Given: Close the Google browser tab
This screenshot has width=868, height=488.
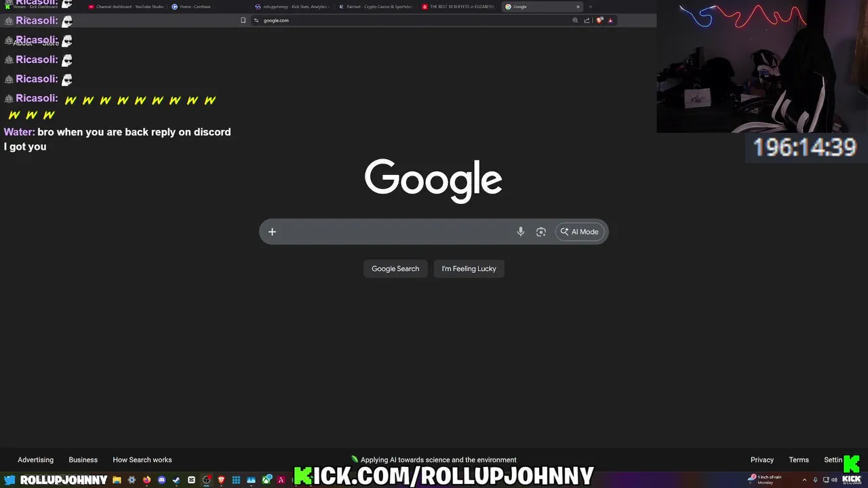Looking at the screenshot, I should click(578, 7).
